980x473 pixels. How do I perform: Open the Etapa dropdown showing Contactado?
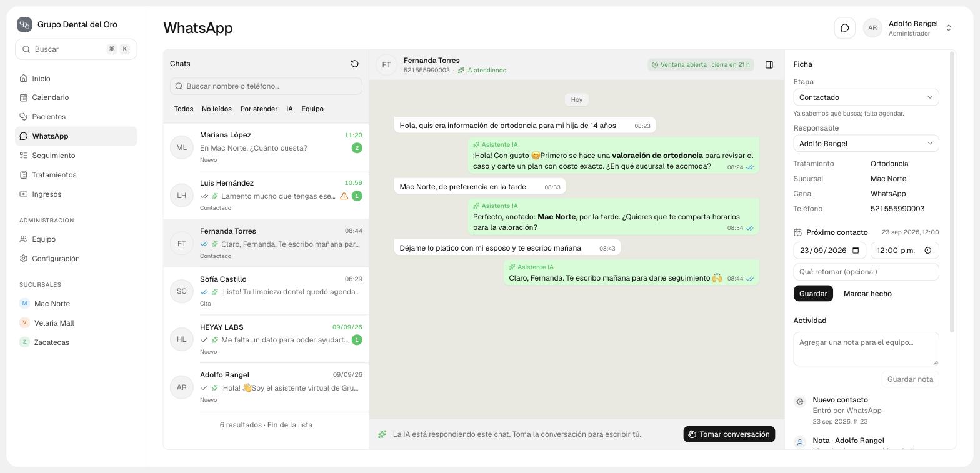[866, 97]
